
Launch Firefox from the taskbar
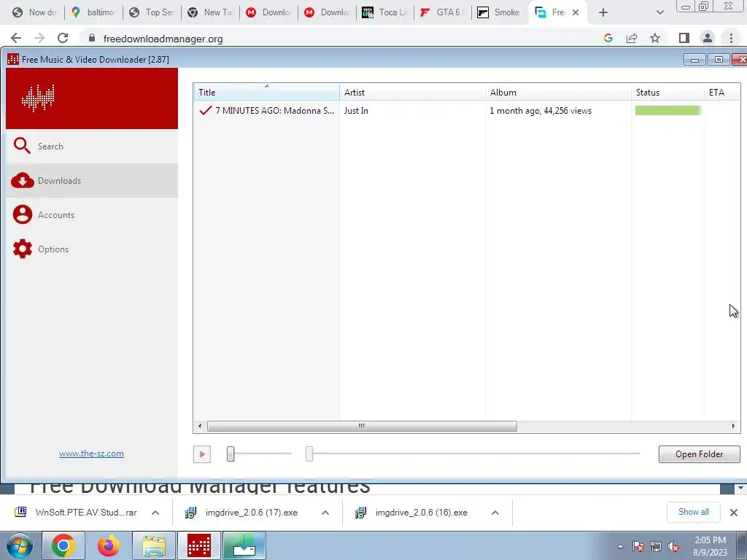click(x=108, y=545)
